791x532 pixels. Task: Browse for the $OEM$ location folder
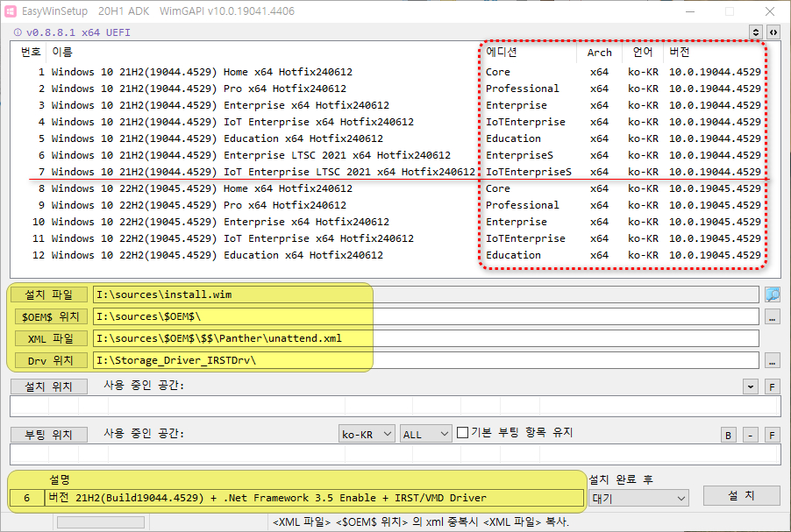pyautogui.click(x=773, y=316)
